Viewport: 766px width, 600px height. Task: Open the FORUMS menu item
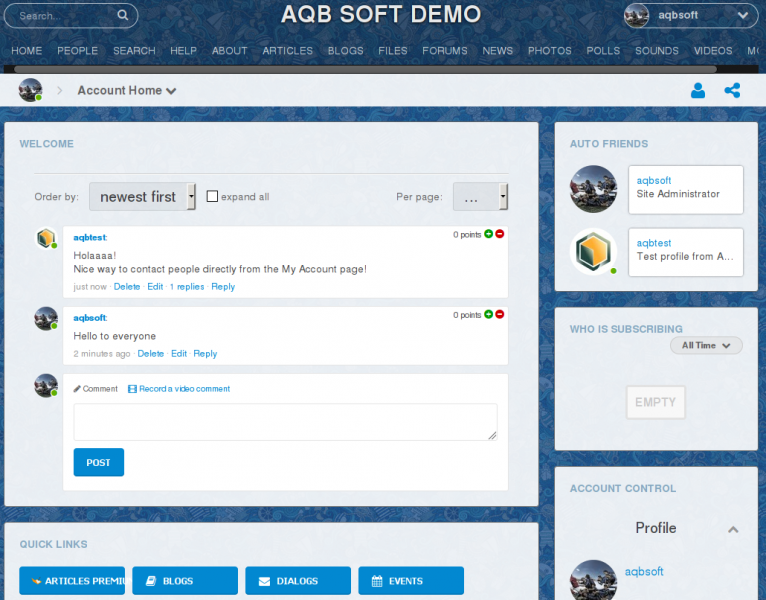444,51
